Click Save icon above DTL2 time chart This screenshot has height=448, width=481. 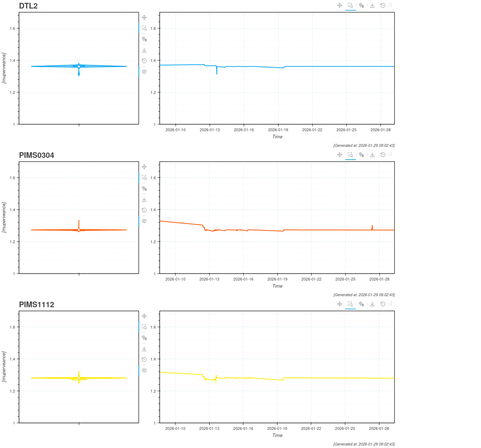pyautogui.click(x=372, y=5)
